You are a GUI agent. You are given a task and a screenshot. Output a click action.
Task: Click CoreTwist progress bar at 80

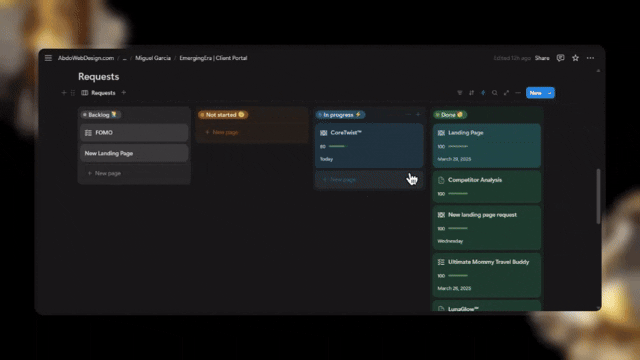[x=338, y=146]
